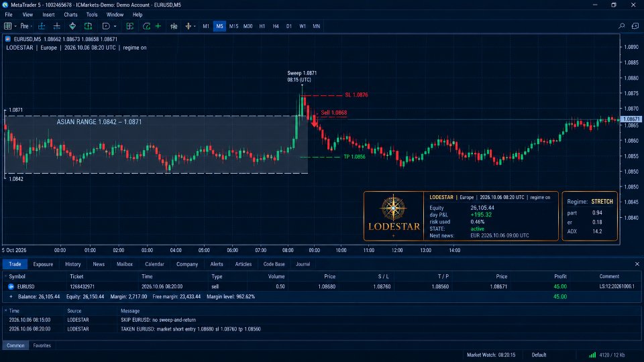Viewport: 644px width, 362px height.
Task: Sort positions by Profit column header
Action: (560, 276)
